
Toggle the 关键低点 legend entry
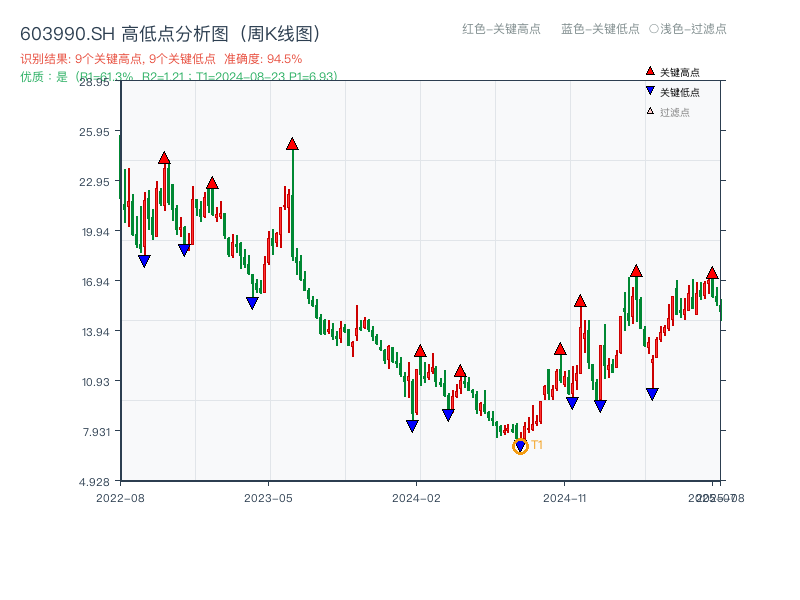coord(673,92)
